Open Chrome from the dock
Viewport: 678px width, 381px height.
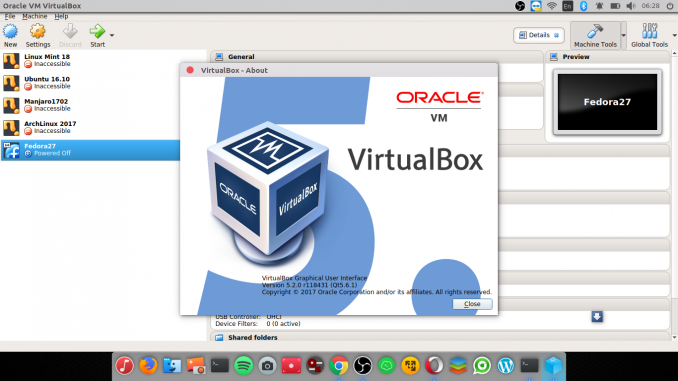(x=339, y=366)
